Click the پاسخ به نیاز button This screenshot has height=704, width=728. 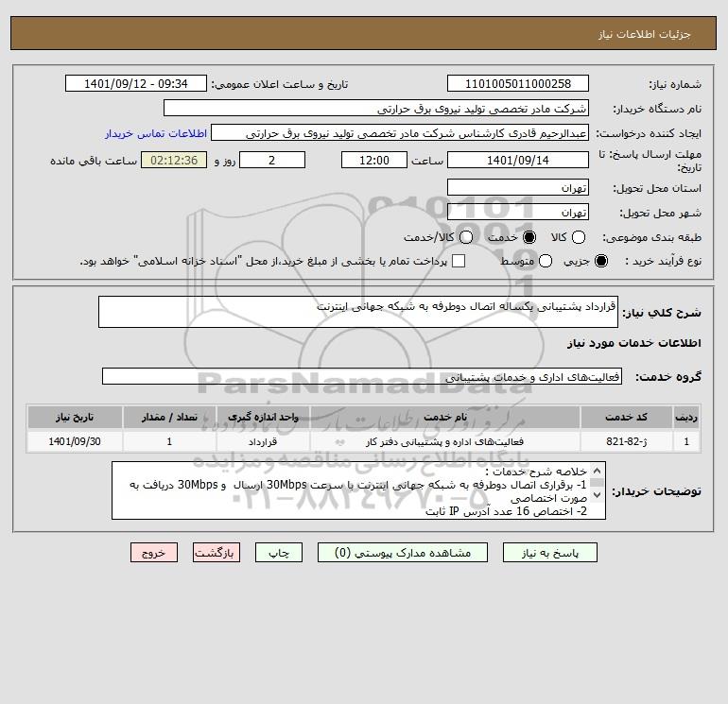point(549,553)
